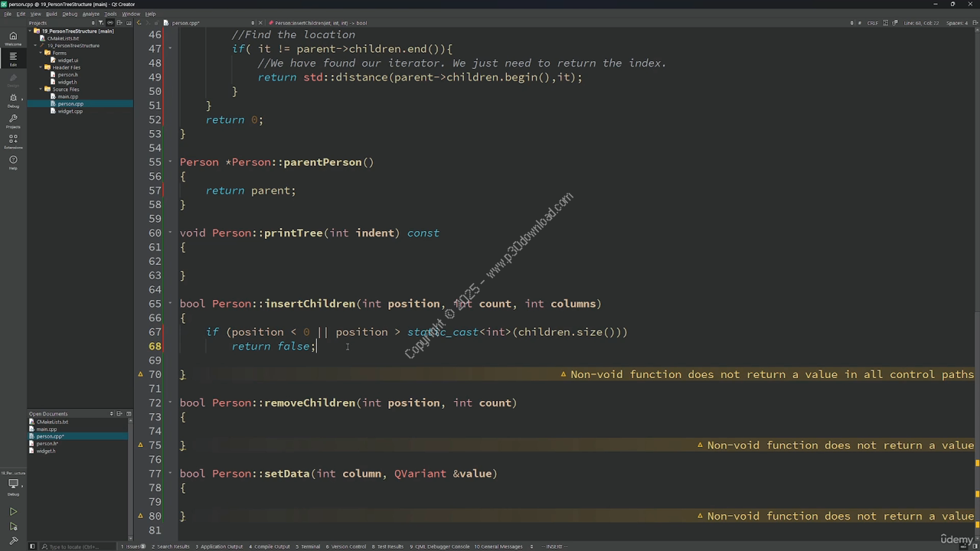Split the Projects panel

[x=119, y=23]
